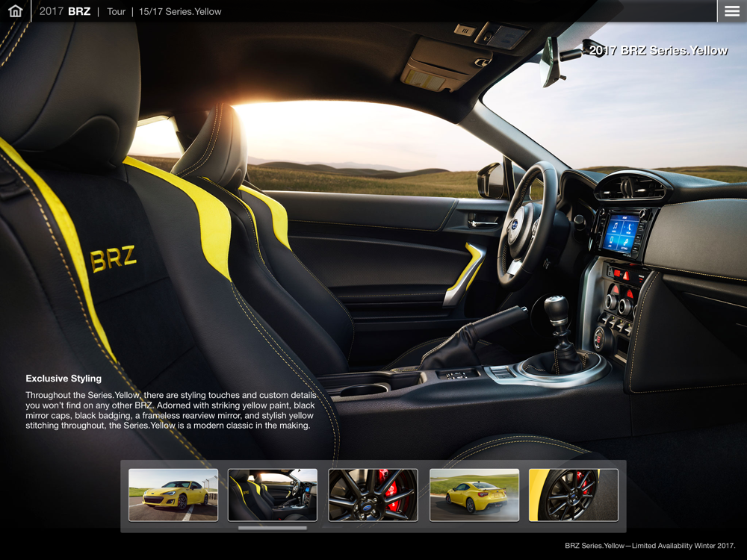Click the thumbnail strip scroll indicator
Screen dimensions: 747x560
pyautogui.click(x=273, y=528)
